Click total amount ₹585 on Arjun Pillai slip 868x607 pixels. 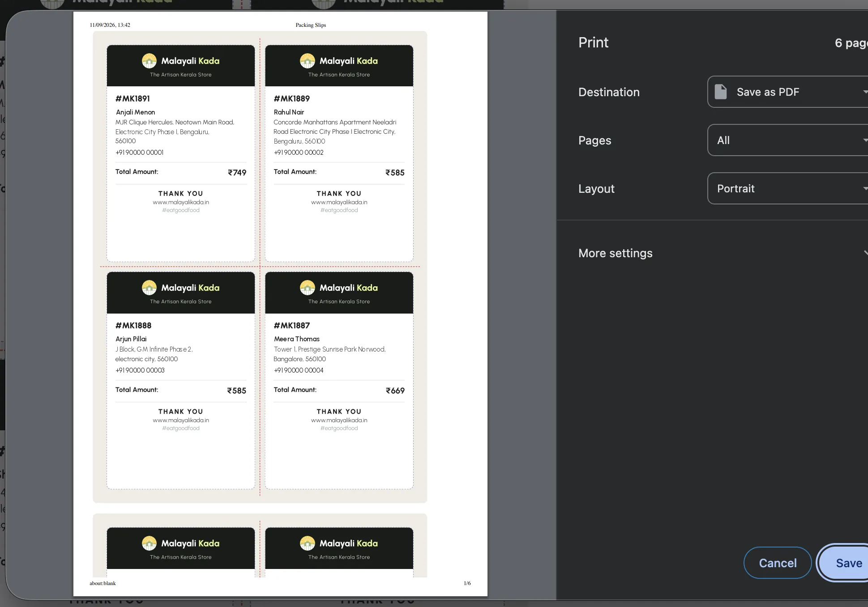click(236, 391)
